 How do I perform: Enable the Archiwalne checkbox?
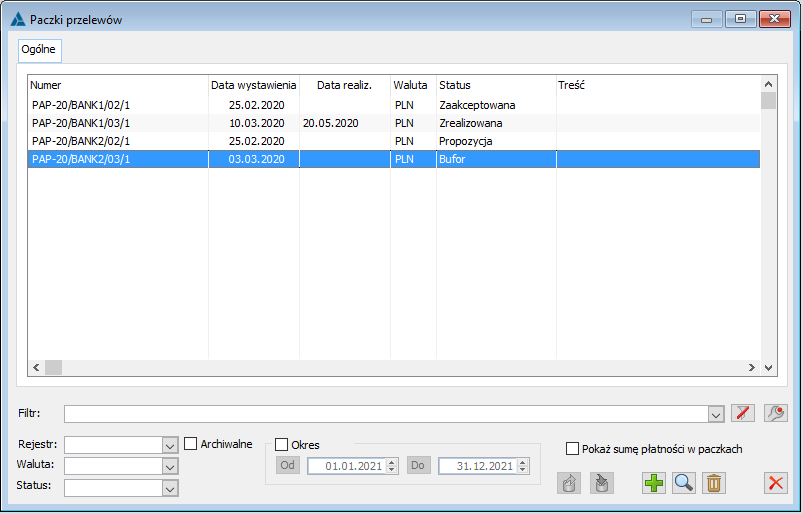click(191, 443)
